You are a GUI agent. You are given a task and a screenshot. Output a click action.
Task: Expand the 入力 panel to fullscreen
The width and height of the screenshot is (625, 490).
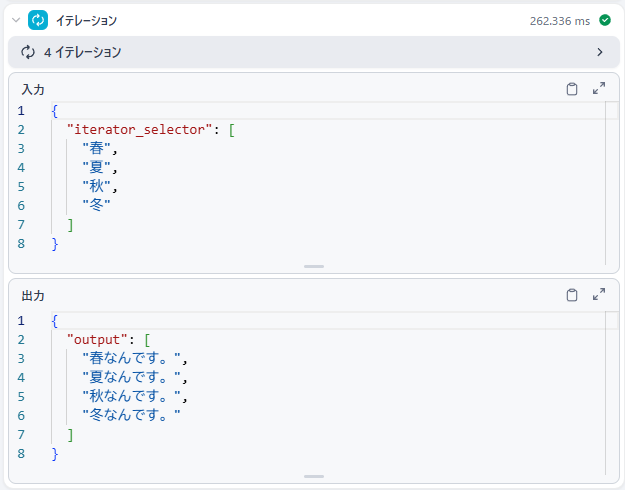point(599,88)
